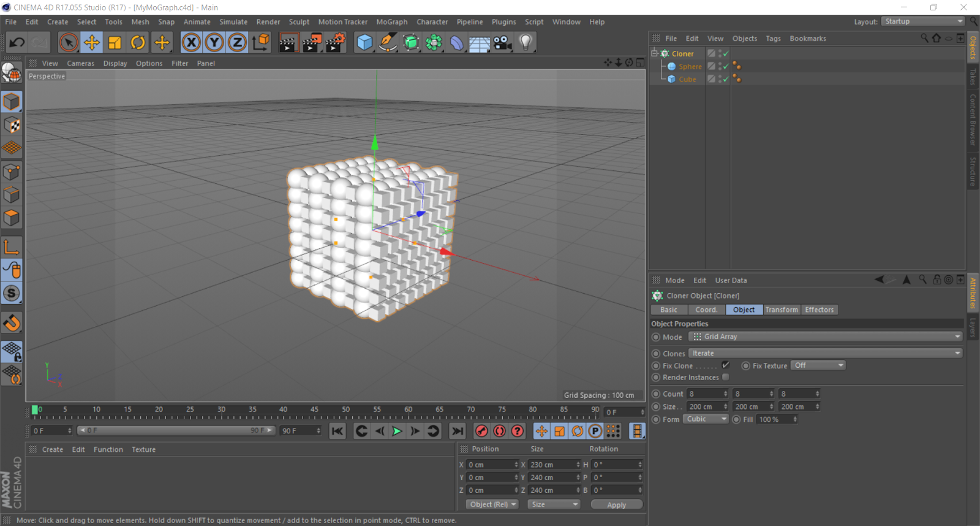Enable Axis mode in left toolbar
Screen dimensions: 980x526
(x=12, y=247)
